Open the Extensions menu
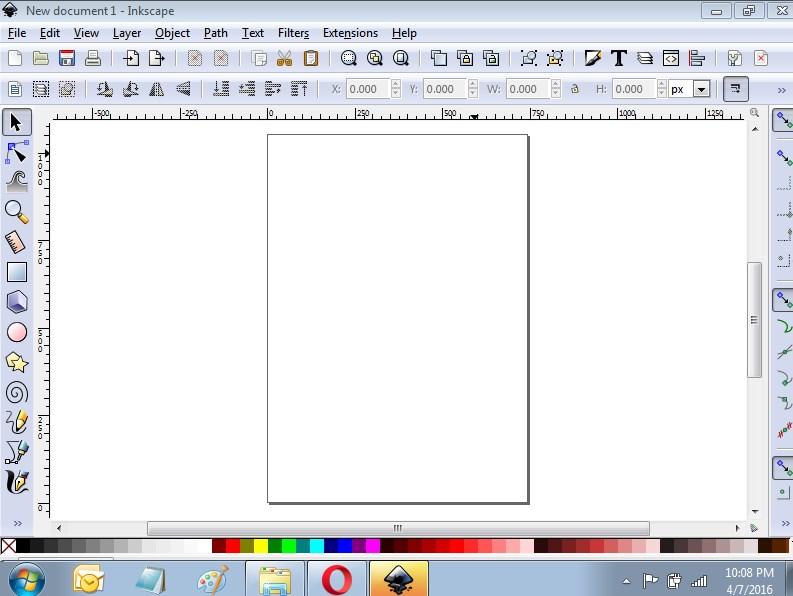This screenshot has height=596, width=793. (x=350, y=33)
